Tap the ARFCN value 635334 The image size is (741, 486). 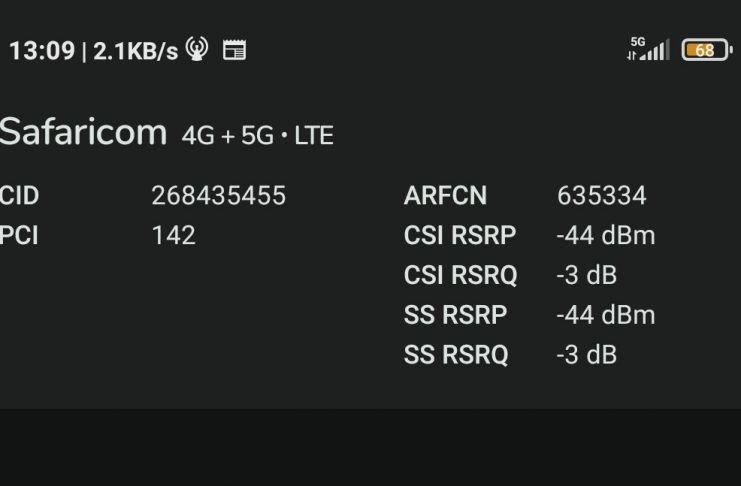tap(602, 195)
